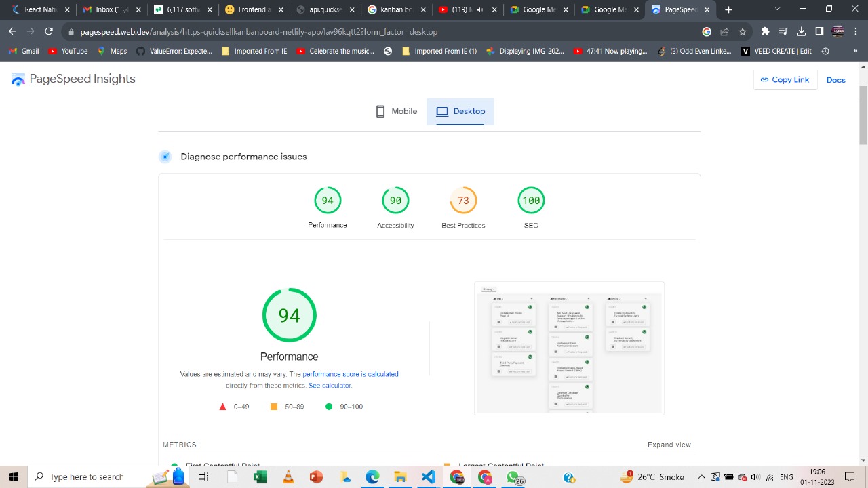This screenshot has height=488, width=868.
Task: Open the tab search dropdown arrow
Action: click(777, 9)
